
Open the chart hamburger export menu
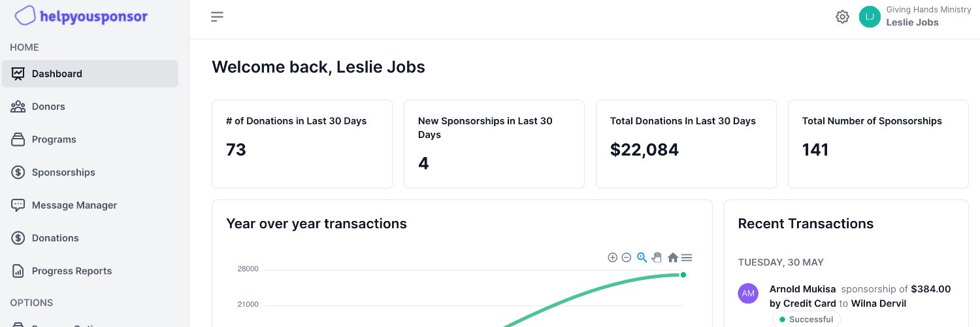click(x=687, y=258)
